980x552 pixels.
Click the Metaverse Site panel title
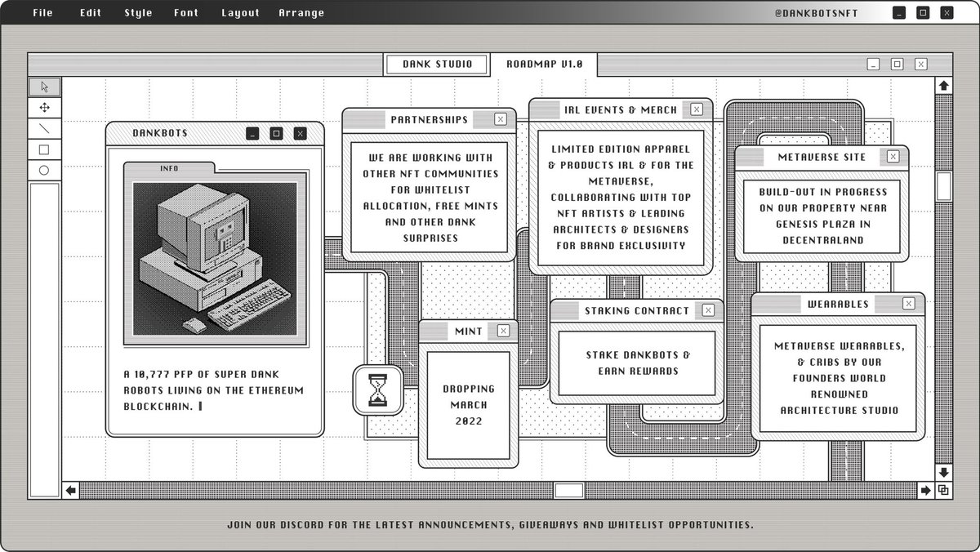click(822, 157)
